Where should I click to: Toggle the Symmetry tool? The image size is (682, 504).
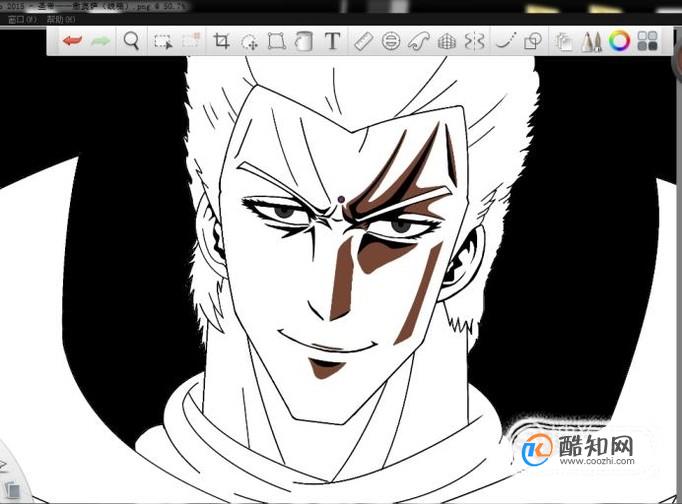click(x=474, y=41)
